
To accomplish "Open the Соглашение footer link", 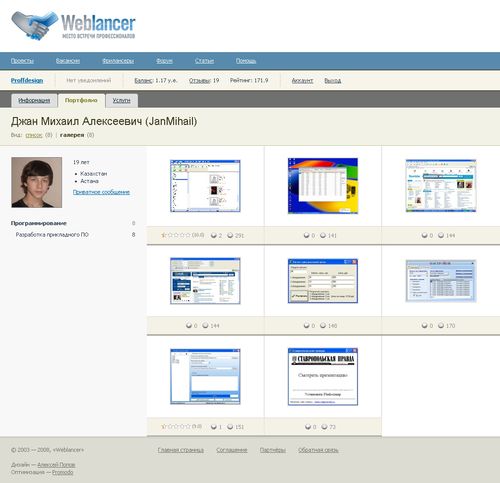I will click(x=232, y=450).
